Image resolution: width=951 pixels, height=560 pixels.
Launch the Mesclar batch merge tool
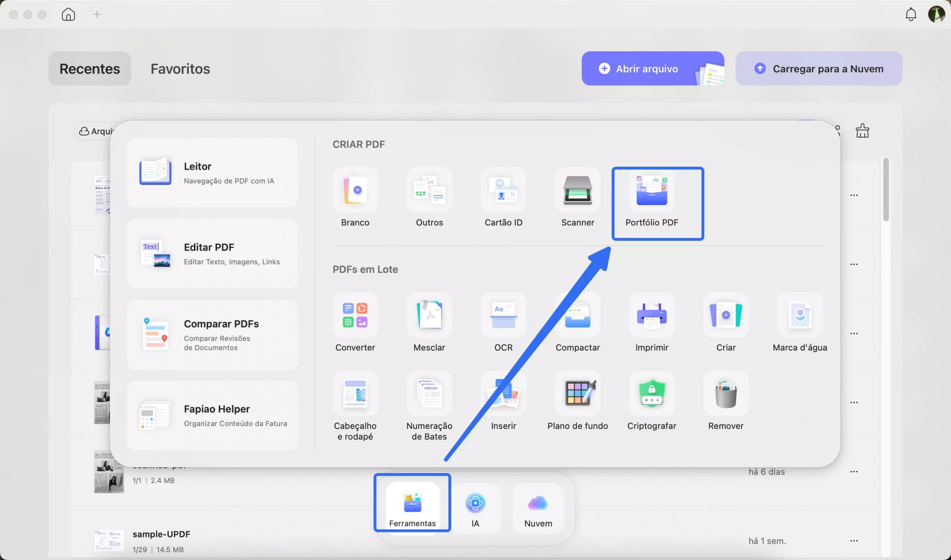point(429,316)
